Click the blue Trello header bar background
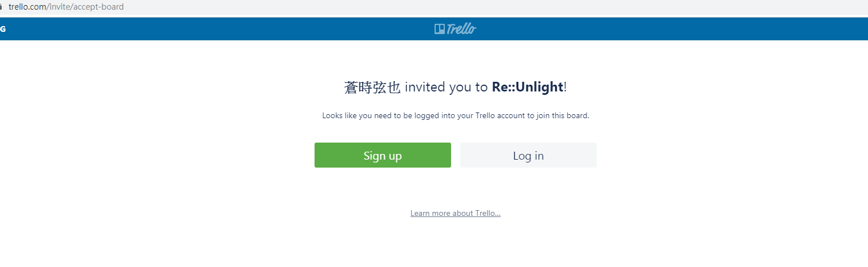 (x=228, y=29)
